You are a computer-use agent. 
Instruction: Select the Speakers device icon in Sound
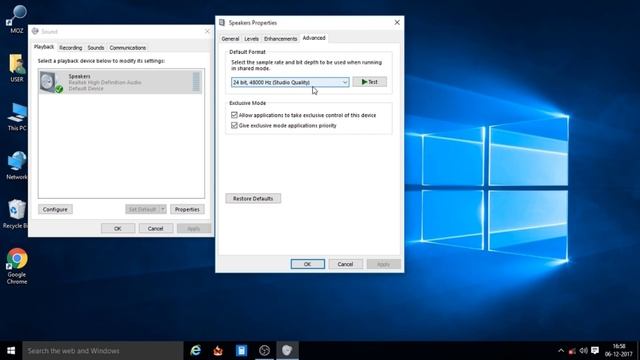tap(52, 82)
